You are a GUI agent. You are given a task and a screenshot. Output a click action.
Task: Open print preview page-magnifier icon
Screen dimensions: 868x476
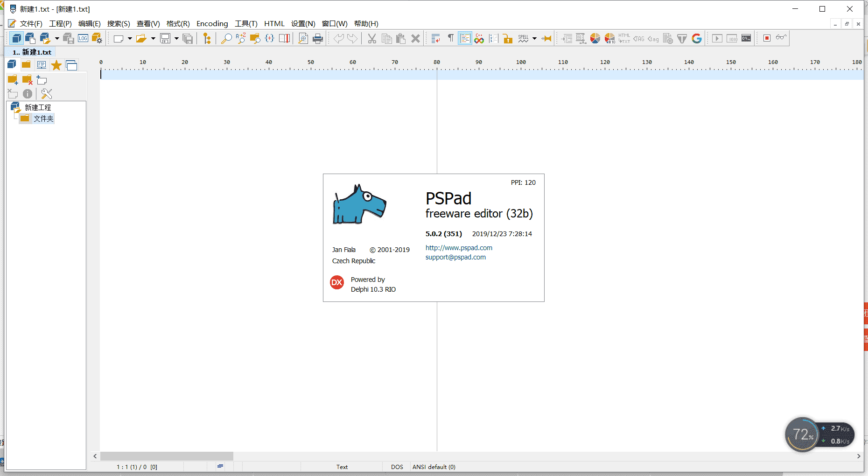(303, 38)
